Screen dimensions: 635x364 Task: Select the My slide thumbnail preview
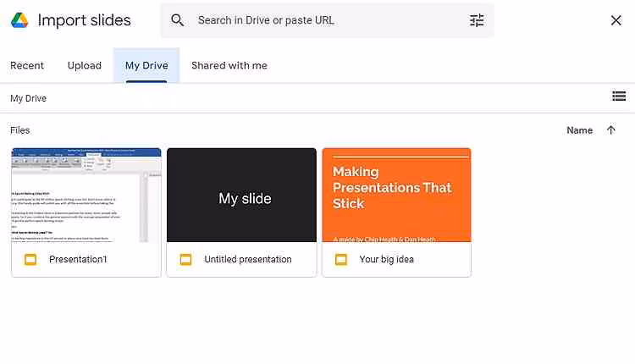click(x=241, y=195)
